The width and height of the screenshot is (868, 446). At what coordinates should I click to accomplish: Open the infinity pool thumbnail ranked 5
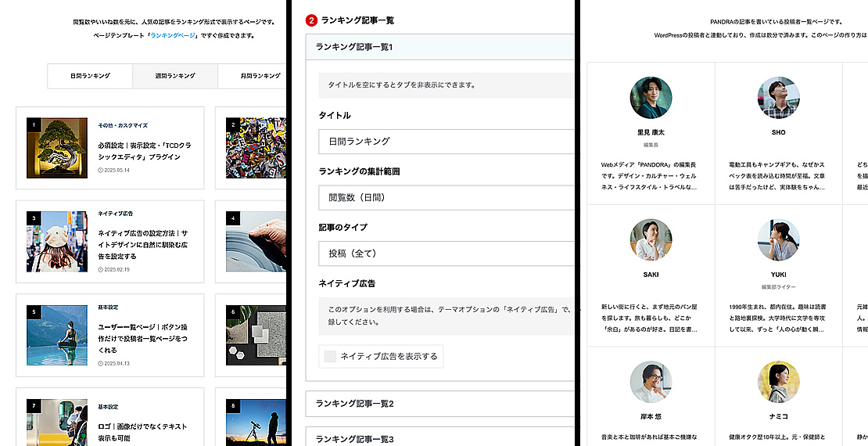(x=57, y=335)
